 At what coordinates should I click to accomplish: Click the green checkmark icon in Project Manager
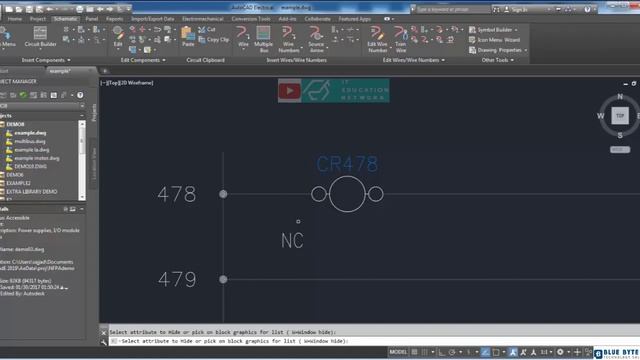(x=23, y=95)
